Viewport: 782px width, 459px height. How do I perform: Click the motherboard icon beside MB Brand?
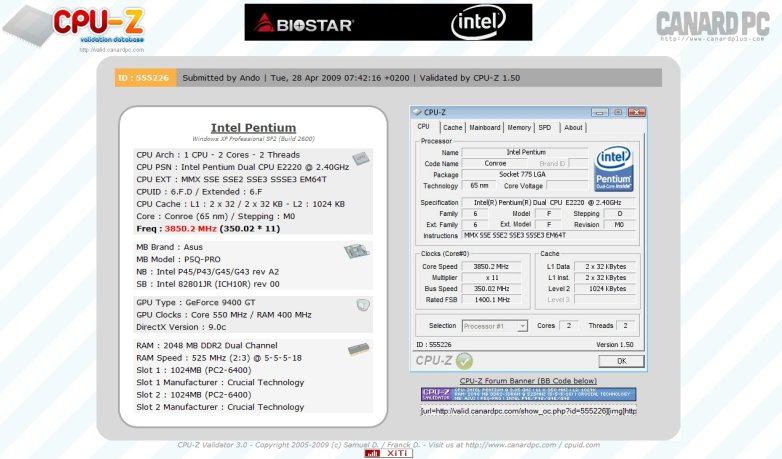[x=357, y=251]
